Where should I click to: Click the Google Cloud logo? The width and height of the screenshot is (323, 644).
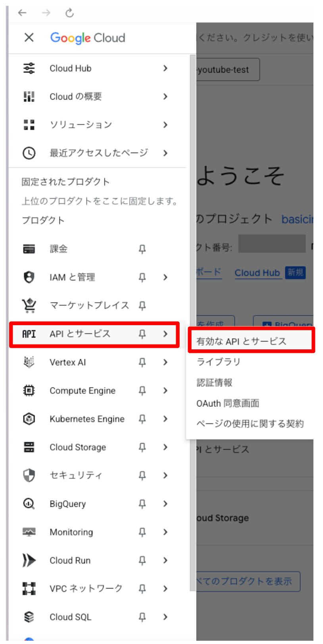(88, 38)
